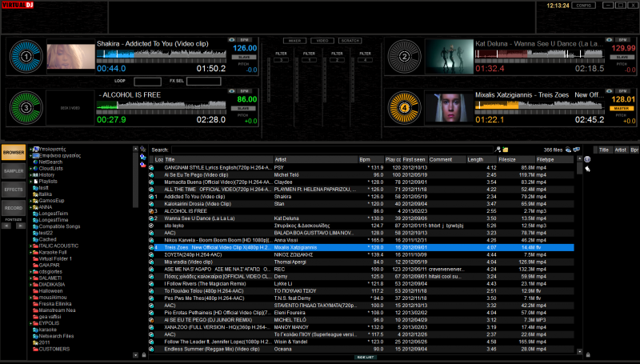Open the EFFECTS panel

click(14, 190)
